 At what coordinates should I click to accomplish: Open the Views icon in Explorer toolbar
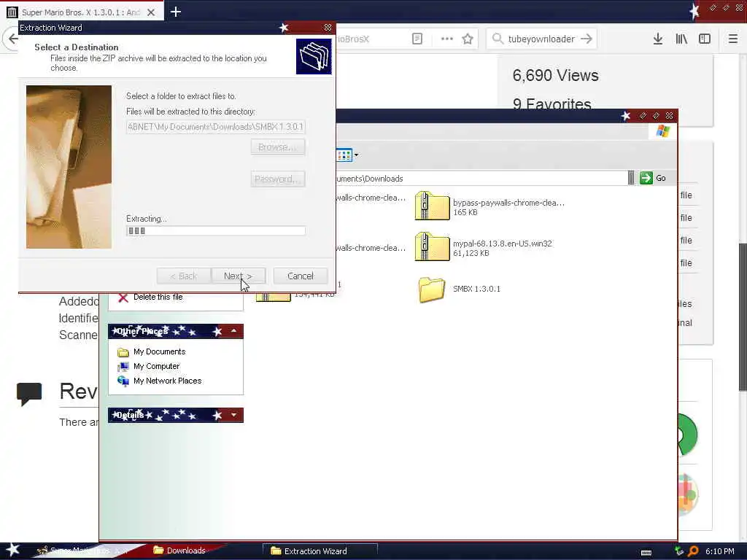(344, 155)
